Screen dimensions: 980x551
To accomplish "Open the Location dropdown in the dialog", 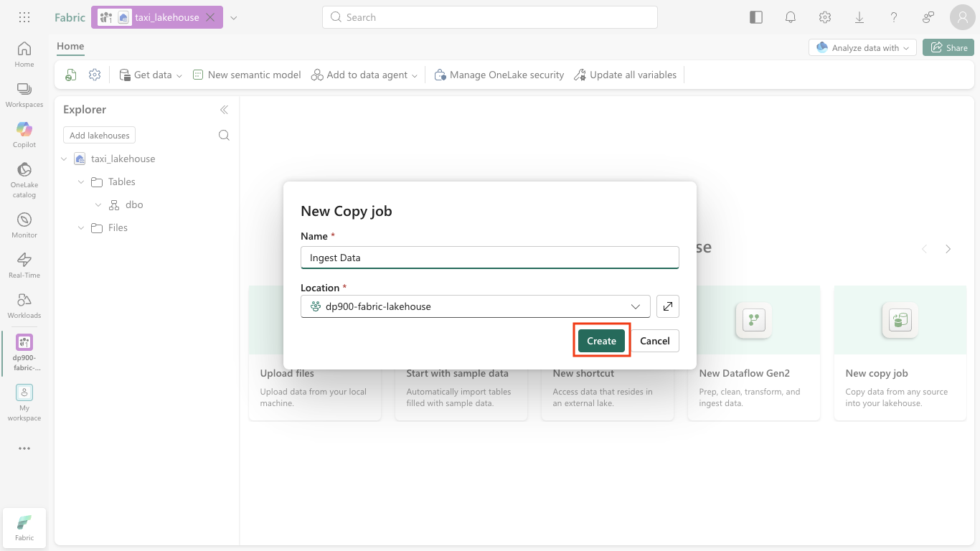I will tap(476, 306).
